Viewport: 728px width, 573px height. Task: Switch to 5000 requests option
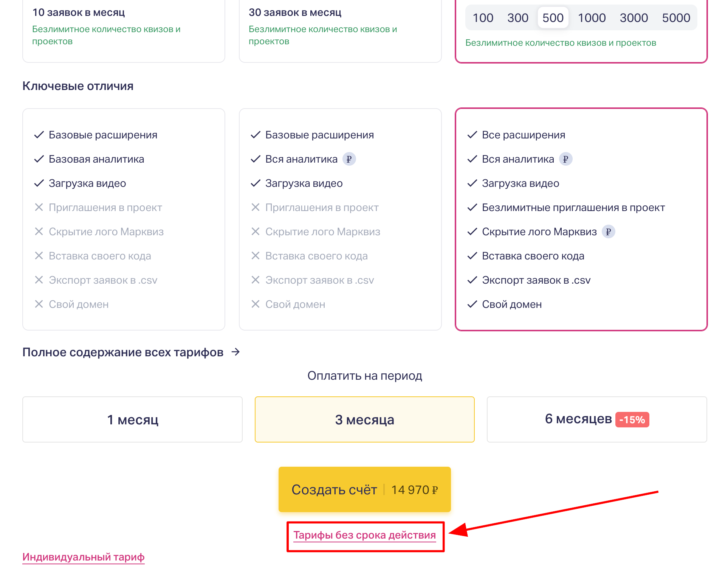[x=676, y=18]
